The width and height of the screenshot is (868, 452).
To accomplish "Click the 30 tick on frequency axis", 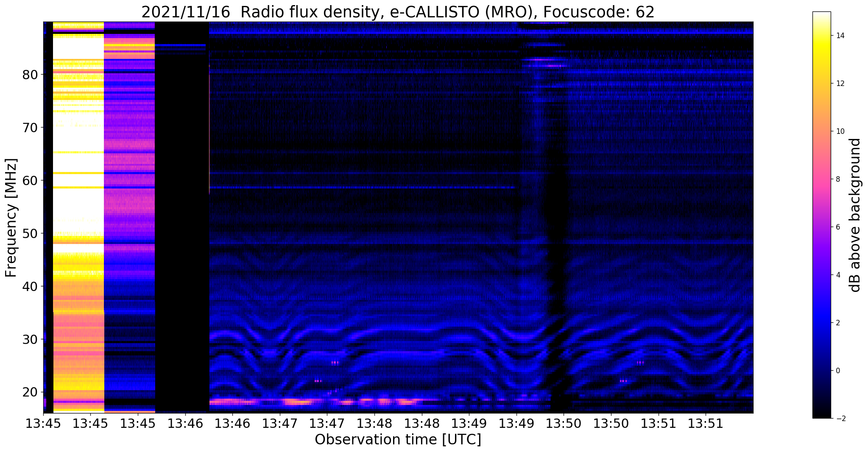I will (31, 340).
